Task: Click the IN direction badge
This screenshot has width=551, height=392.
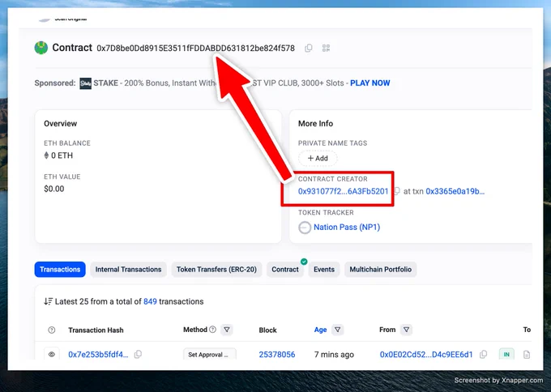Action: tap(506, 354)
